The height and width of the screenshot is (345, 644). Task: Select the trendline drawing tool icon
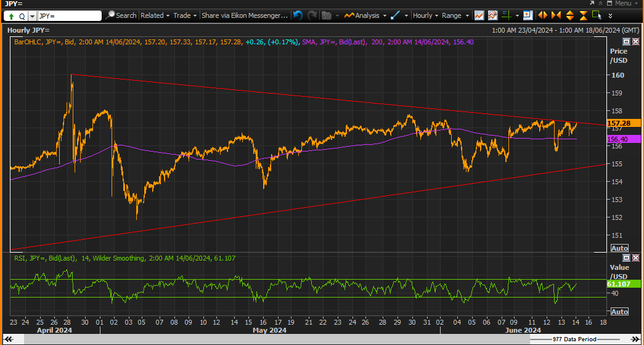coord(395,15)
